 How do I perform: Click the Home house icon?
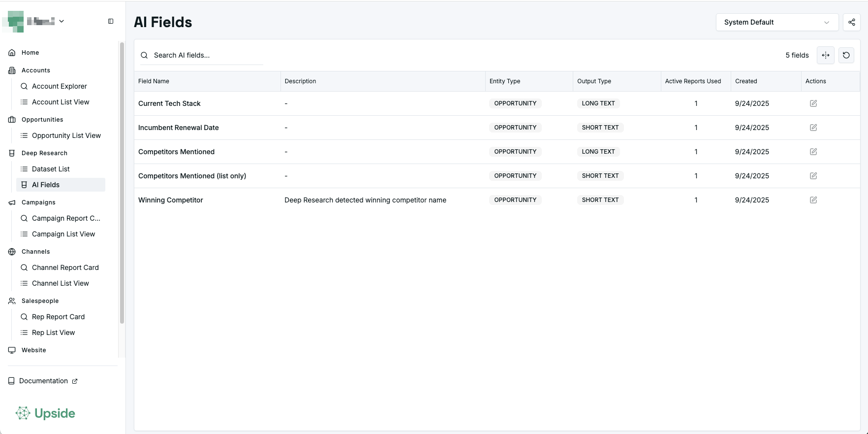point(12,53)
